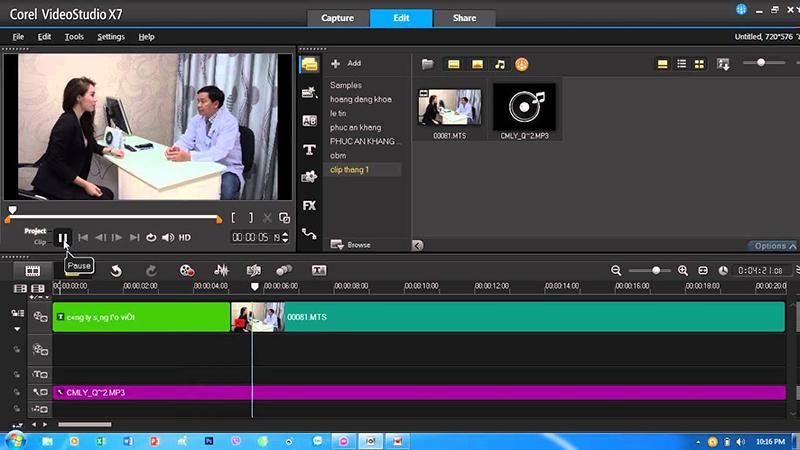
Task: Select the Samples library folder
Action: pyautogui.click(x=345, y=85)
